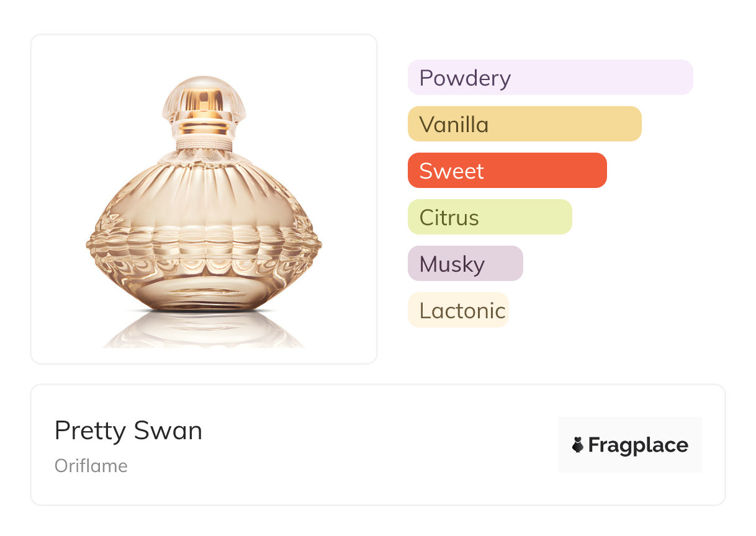Click the red Sweet accord bar
The image size is (756, 536).
click(x=507, y=171)
